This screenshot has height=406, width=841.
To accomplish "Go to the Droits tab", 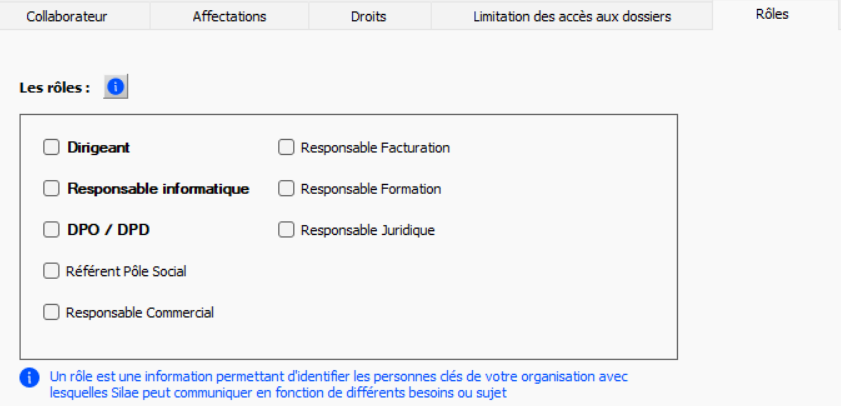I will click(x=370, y=16).
